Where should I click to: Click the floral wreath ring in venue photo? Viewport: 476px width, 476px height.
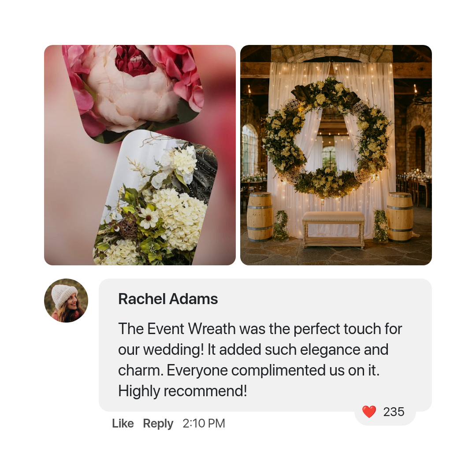326,137
